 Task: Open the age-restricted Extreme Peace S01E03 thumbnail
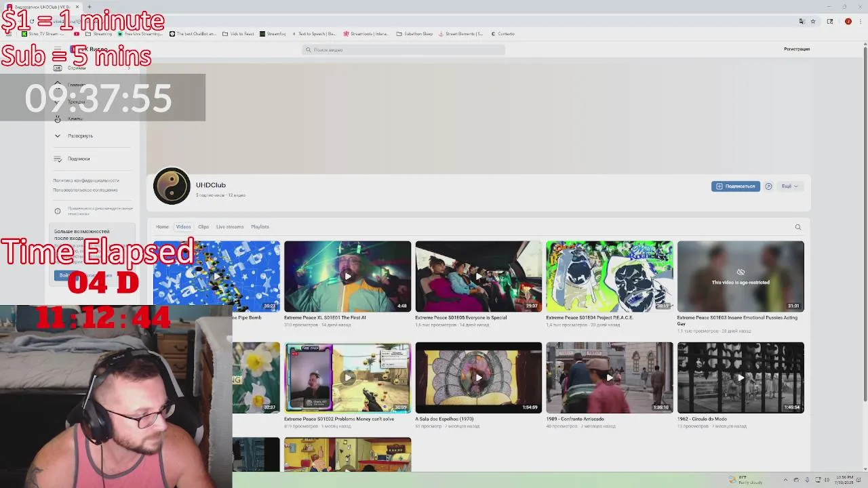coord(741,276)
